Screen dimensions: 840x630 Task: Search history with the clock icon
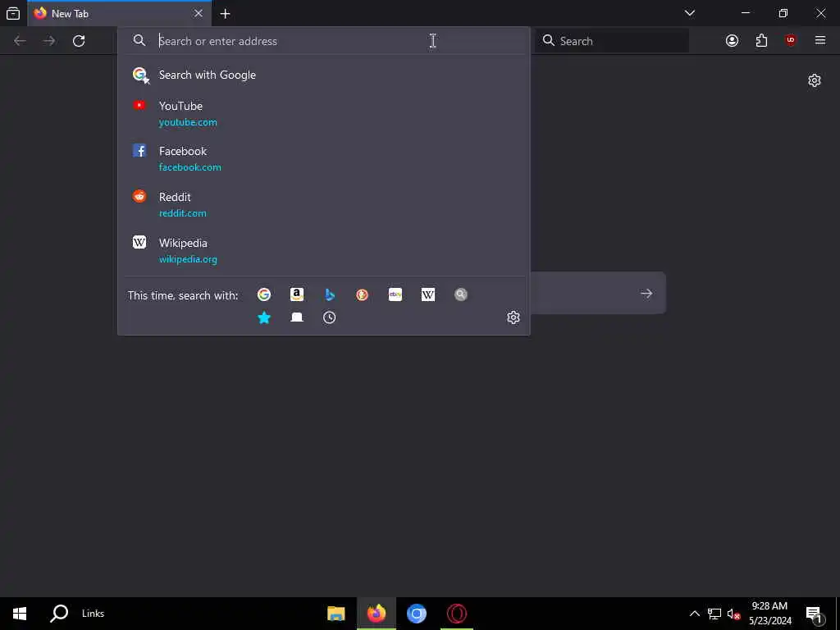pyautogui.click(x=330, y=317)
